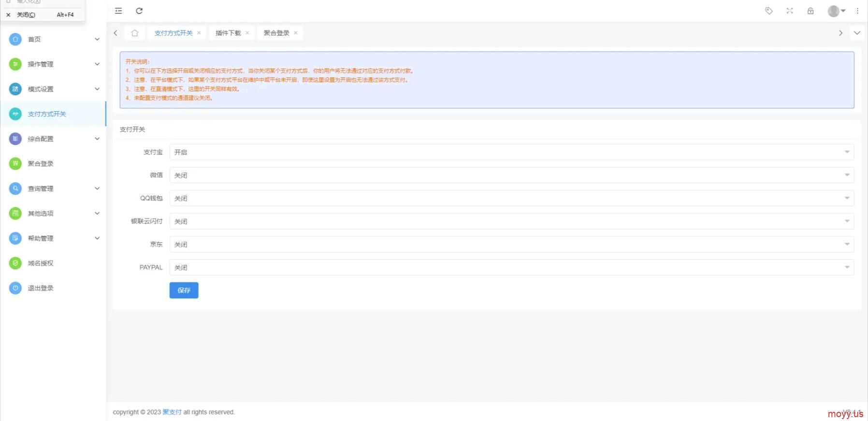The height and width of the screenshot is (421, 868).
Task: Expand the 操作管理 menu chevron
Action: click(x=97, y=64)
